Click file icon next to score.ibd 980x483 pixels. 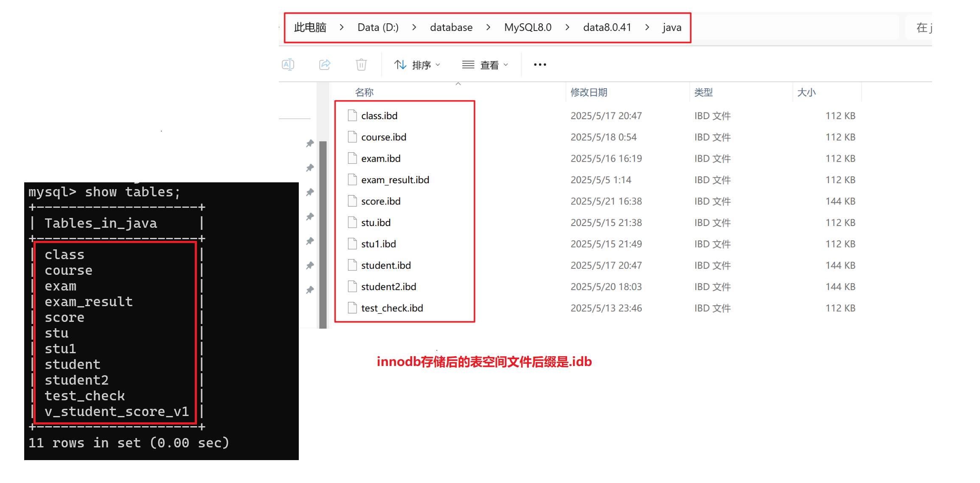(x=352, y=201)
